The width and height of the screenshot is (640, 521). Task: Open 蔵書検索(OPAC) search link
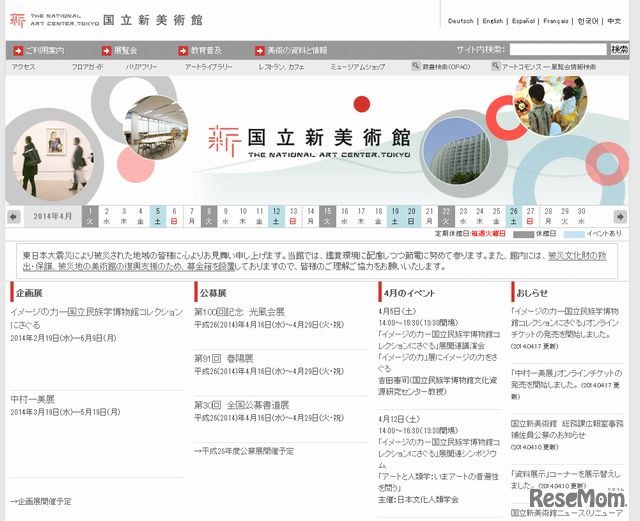click(446, 67)
